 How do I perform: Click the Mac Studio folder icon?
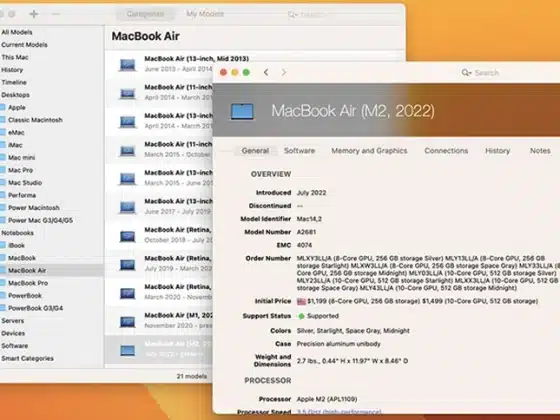click(x=2, y=182)
